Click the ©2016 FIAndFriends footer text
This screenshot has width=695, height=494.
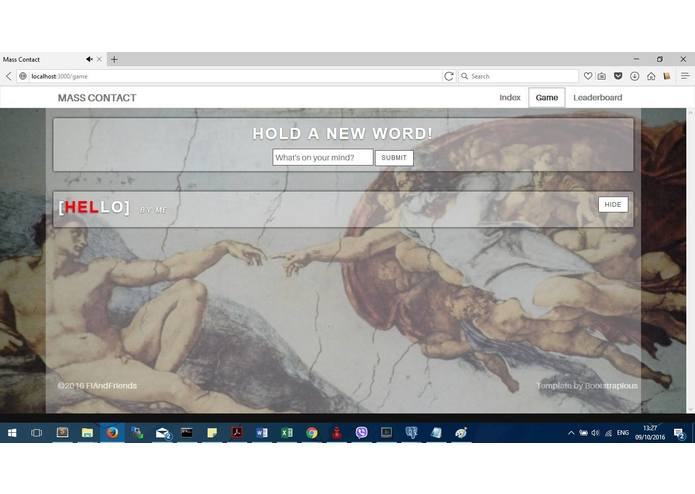click(97, 386)
